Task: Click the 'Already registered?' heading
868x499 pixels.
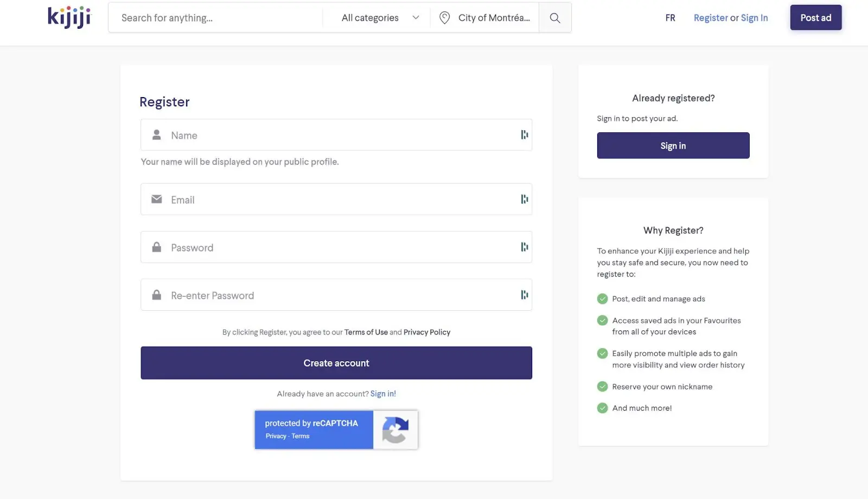Action: click(673, 98)
